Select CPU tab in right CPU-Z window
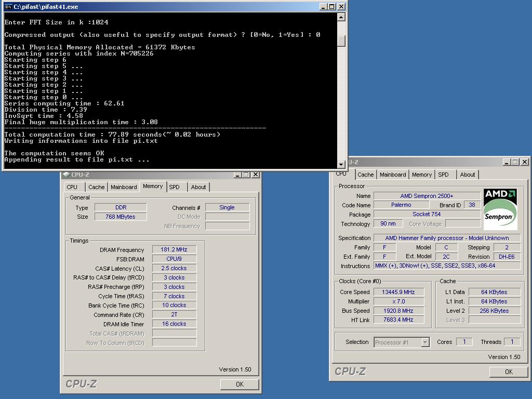 pos(341,174)
